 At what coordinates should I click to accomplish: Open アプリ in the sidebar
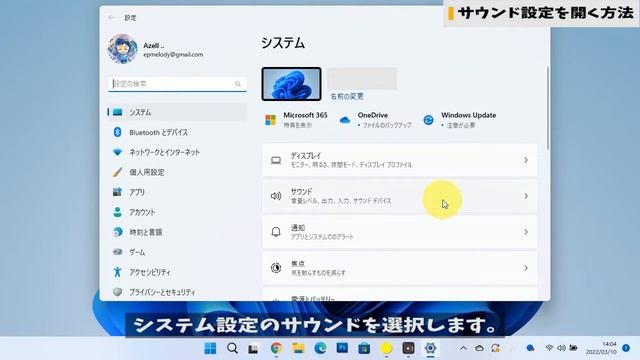coord(177,192)
